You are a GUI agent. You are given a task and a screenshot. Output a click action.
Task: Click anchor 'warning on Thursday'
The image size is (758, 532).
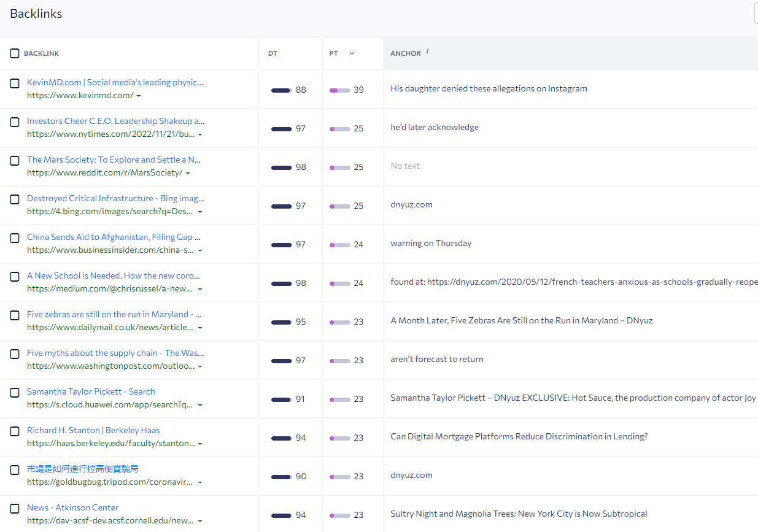pos(431,243)
